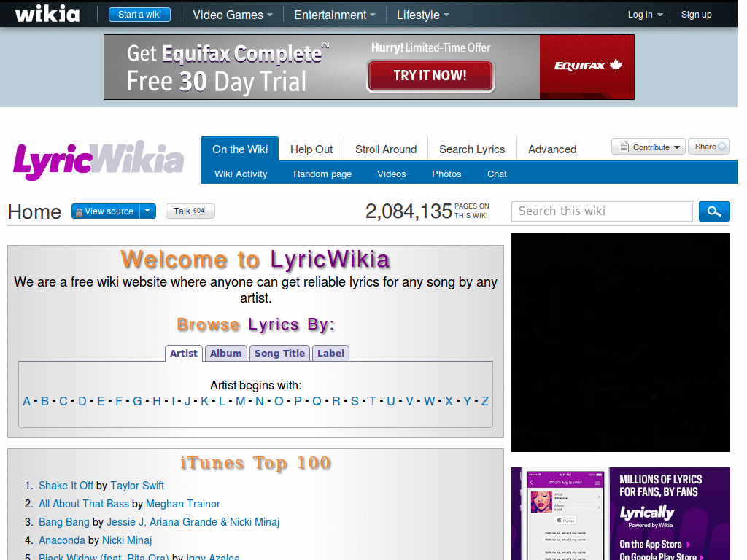Viewport: 747px width, 560px height.
Task: Open the Anaconda lyrics link
Action: pos(62,540)
